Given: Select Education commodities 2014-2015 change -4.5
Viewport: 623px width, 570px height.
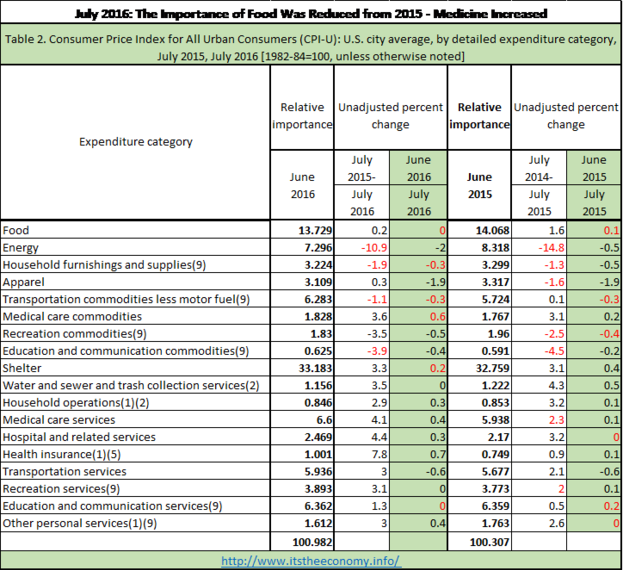Looking at the screenshot, I should [554, 351].
